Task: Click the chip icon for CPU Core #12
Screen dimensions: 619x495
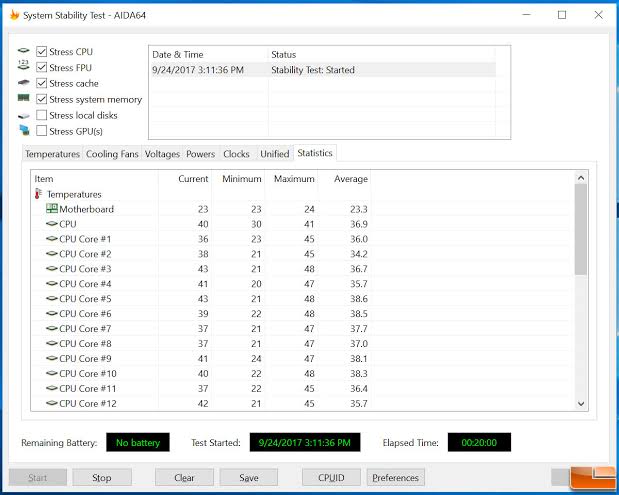Action: 52,403
